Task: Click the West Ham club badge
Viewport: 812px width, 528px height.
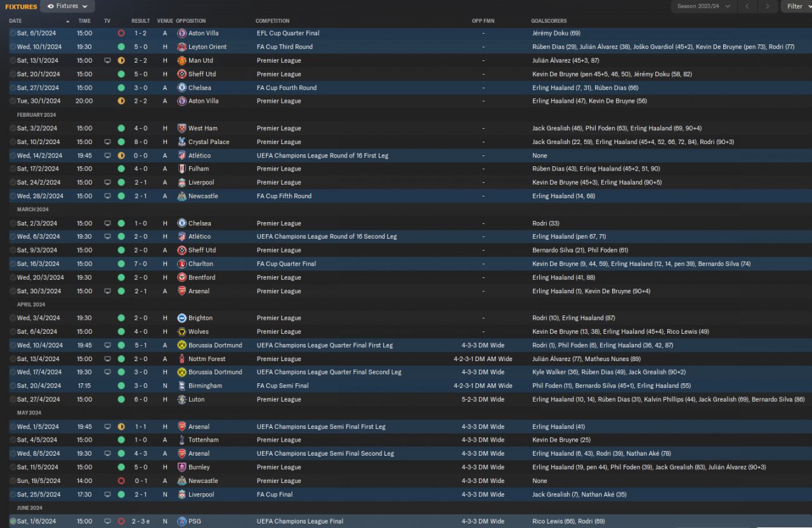Action: [182, 128]
